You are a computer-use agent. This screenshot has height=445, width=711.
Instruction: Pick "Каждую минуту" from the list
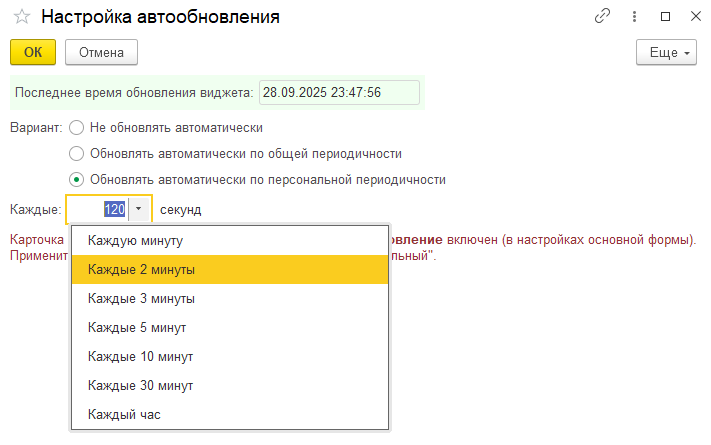click(135, 241)
